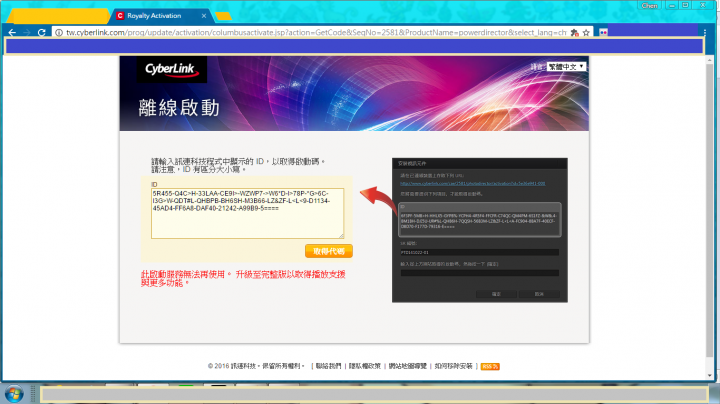This screenshot has height=404, width=720.
Task: Minimize the Chrome window
Action: click(672, 6)
